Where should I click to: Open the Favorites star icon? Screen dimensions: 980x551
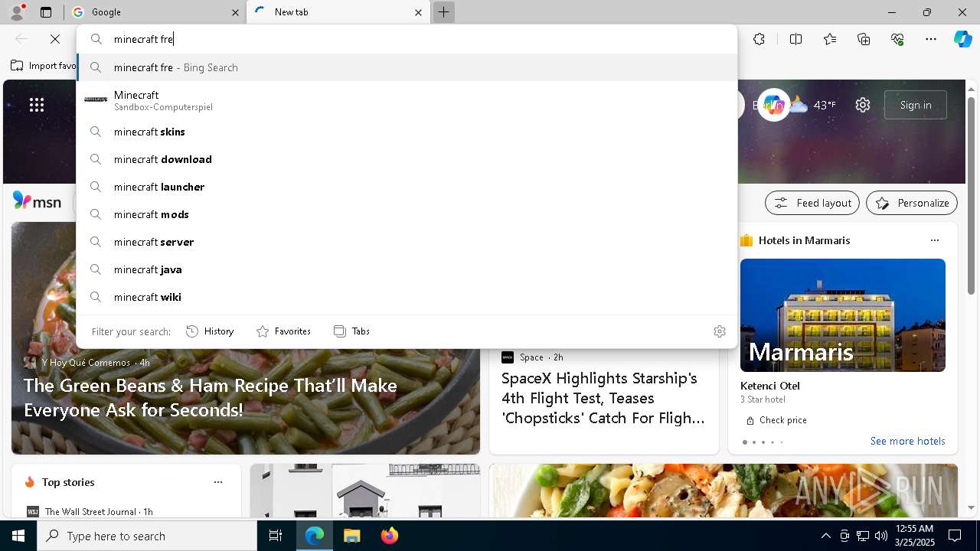coord(830,39)
